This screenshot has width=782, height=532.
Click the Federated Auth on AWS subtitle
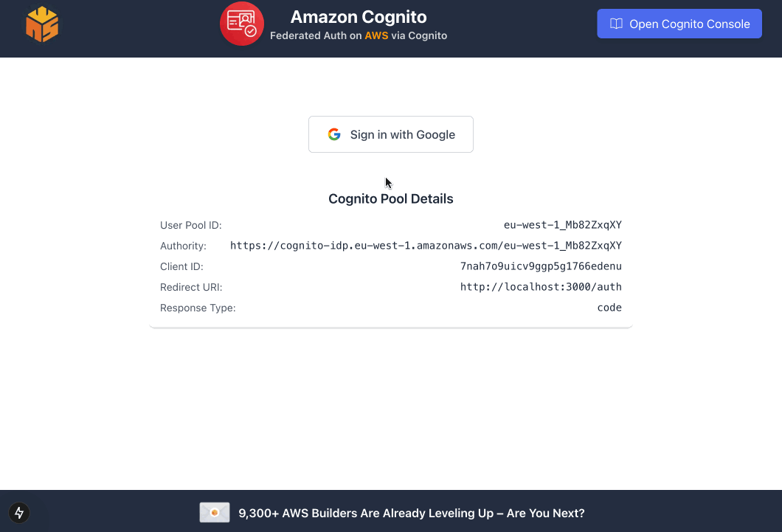(x=359, y=35)
